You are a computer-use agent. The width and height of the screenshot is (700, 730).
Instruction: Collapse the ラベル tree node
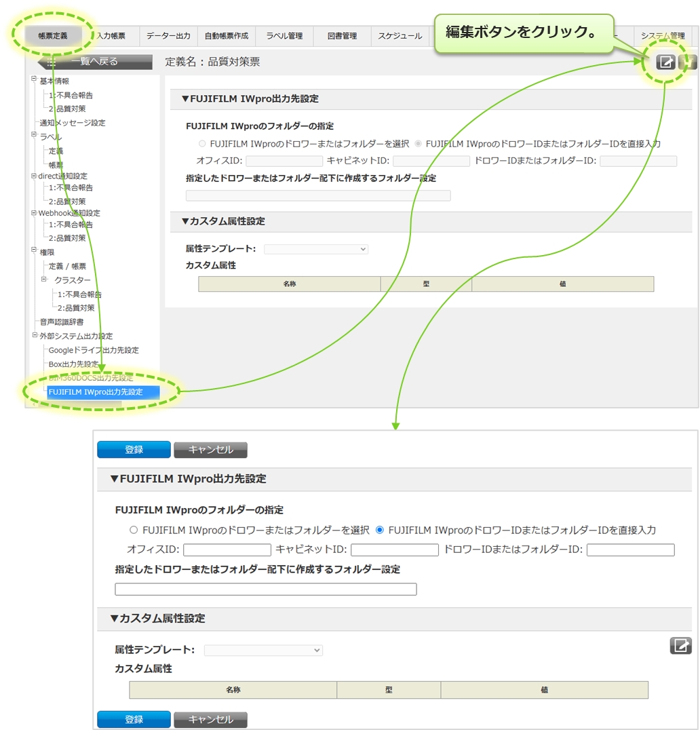pyautogui.click(x=33, y=134)
